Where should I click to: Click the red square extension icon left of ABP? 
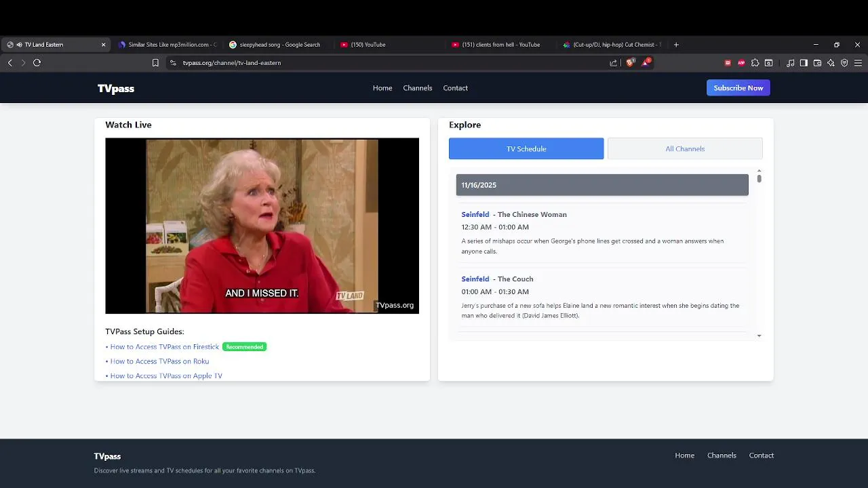tap(728, 62)
